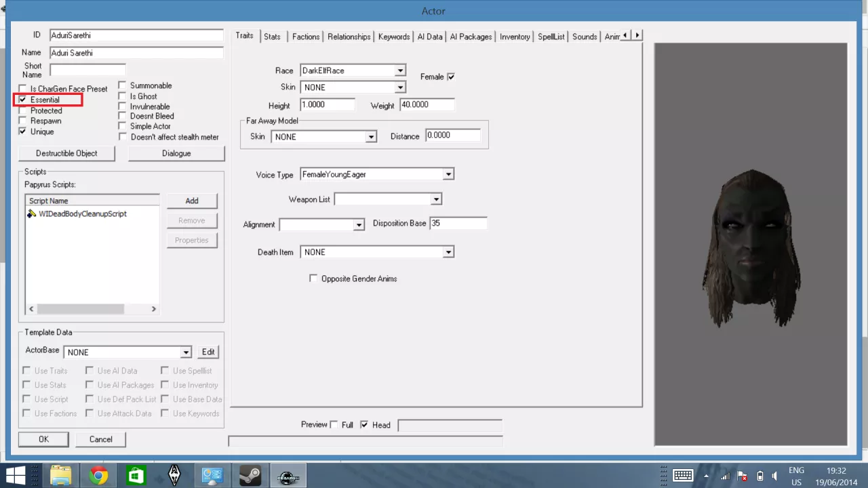Click the network signal tray icon

[x=725, y=476]
